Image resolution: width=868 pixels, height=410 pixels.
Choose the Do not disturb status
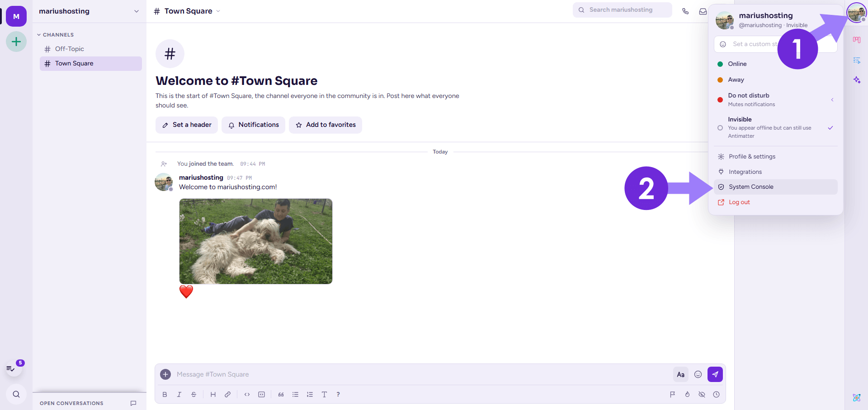point(776,100)
